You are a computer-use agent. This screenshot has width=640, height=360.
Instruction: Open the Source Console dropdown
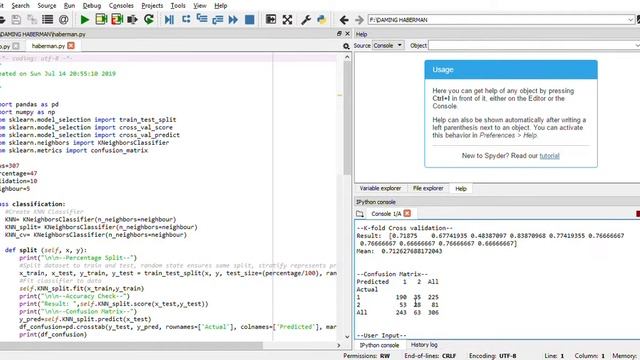388,46
